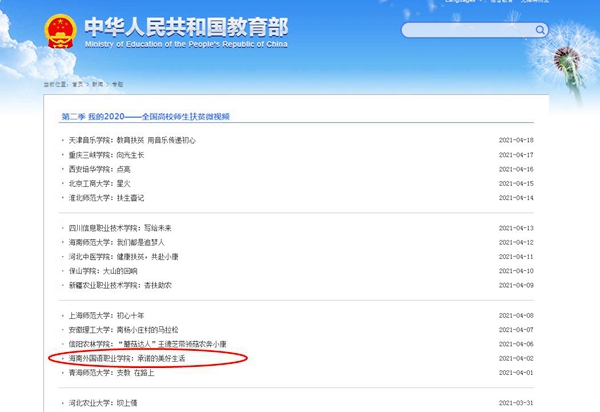Open 青海师范大学 支教 在路上 article
This screenshot has width=600, height=412.
click(112, 372)
